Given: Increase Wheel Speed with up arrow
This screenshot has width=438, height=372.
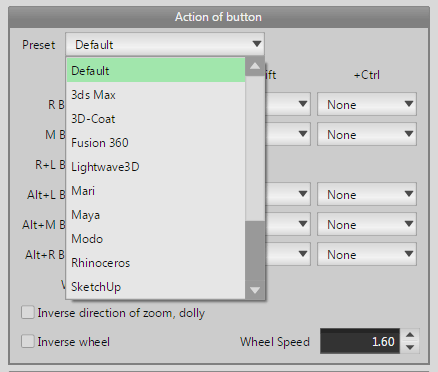Looking at the screenshot, I should [410, 335].
